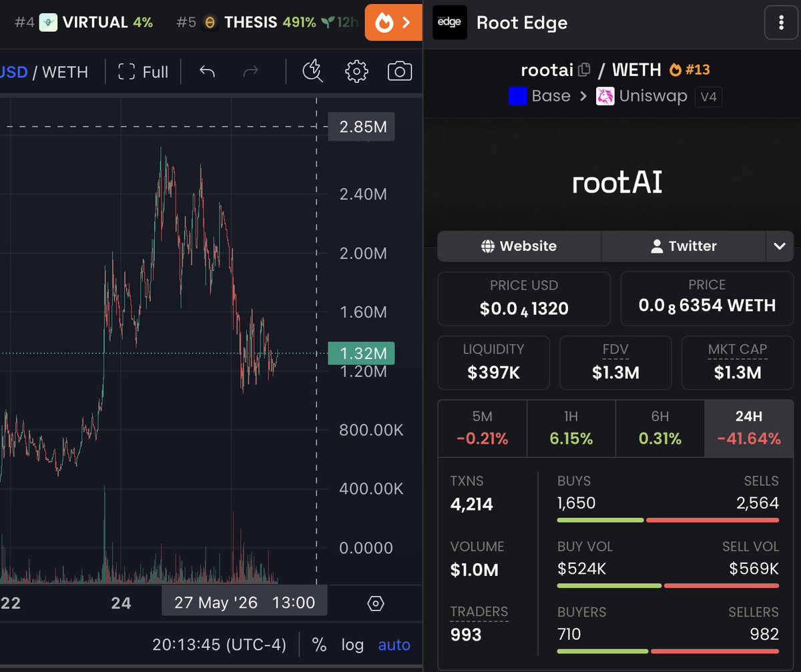Click the Root Edge logo thumbnail
This screenshot has height=672, width=801.
point(450,23)
